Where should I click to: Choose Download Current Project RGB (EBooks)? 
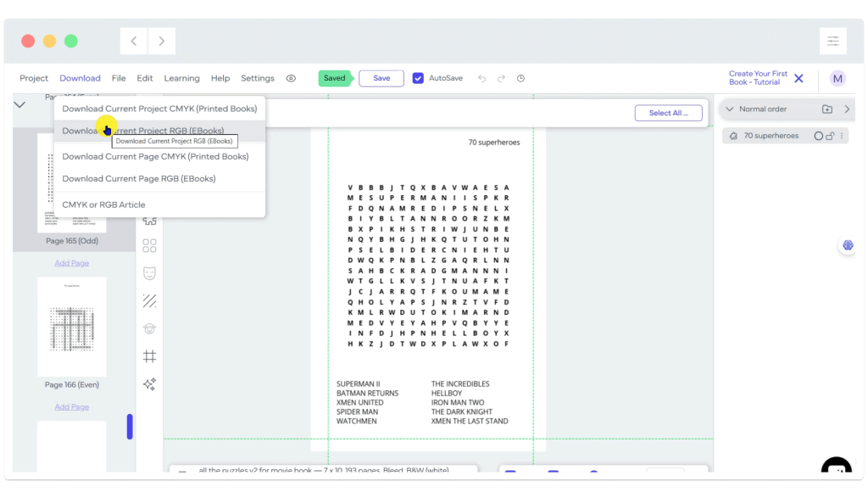coord(159,131)
